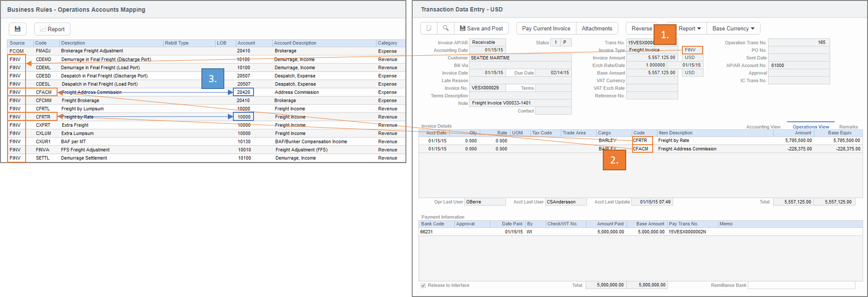Screen dimensions: 868x297
Task: Select the FMADJ Brokerage Freight Adjustment row
Action: pyautogui.click(x=92, y=51)
